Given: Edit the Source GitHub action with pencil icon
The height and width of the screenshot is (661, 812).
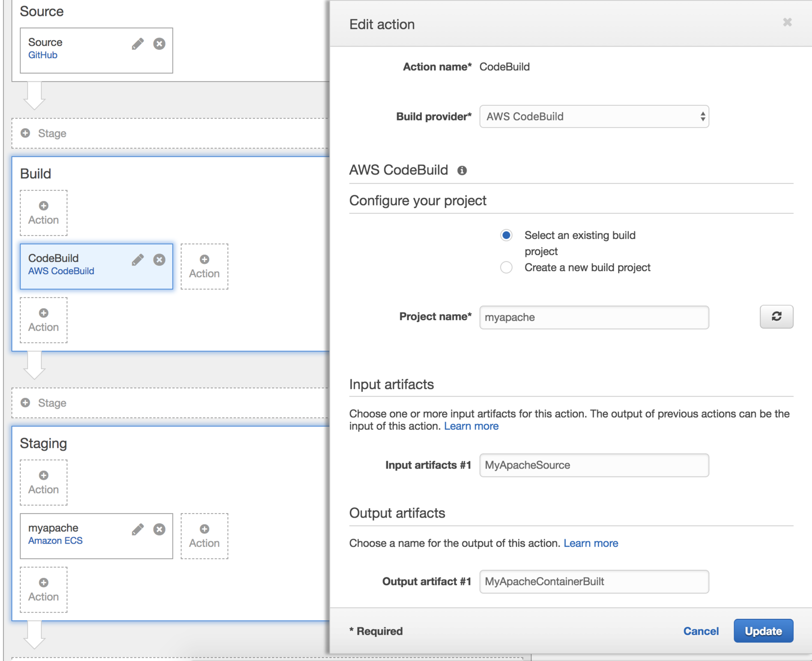Looking at the screenshot, I should [138, 44].
